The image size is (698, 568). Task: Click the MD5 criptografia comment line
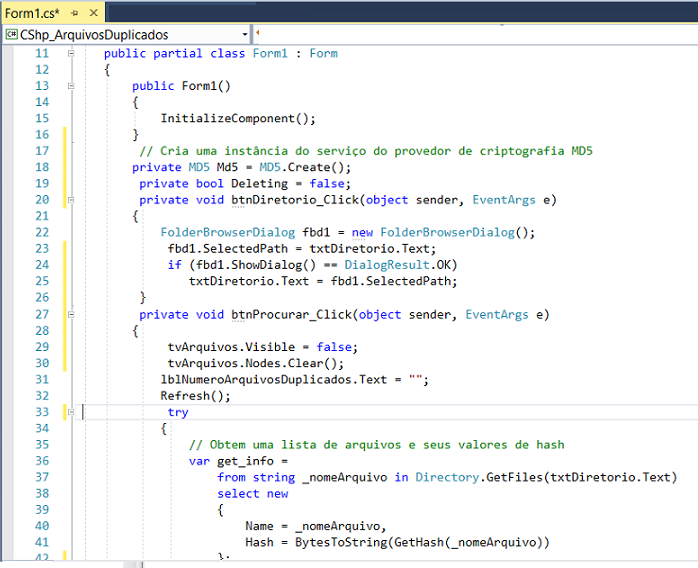tap(366, 151)
